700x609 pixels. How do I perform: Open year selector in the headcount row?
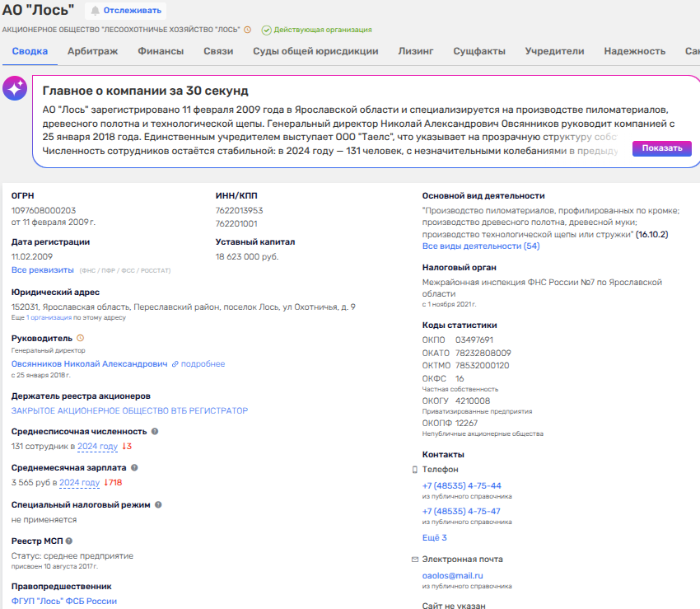(97, 447)
